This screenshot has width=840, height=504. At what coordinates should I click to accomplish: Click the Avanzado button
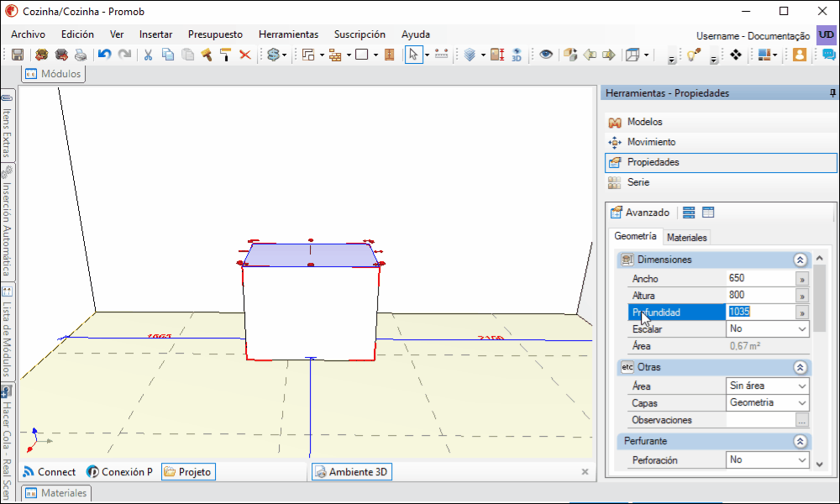(x=640, y=213)
